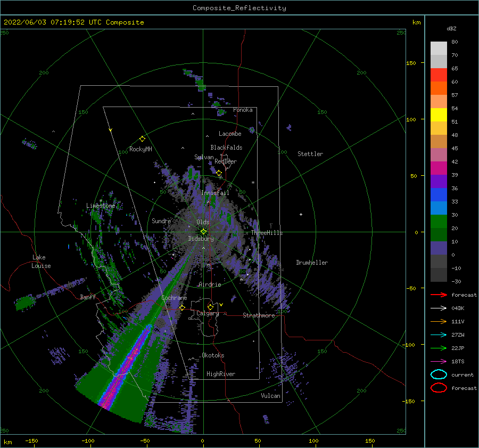Click the -150 label on bottom km axis

31,441
